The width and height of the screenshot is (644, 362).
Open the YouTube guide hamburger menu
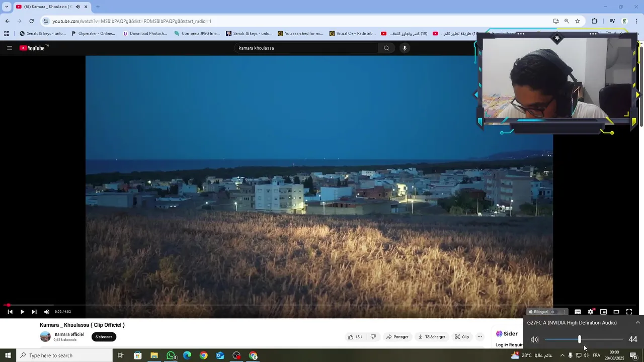point(10,48)
